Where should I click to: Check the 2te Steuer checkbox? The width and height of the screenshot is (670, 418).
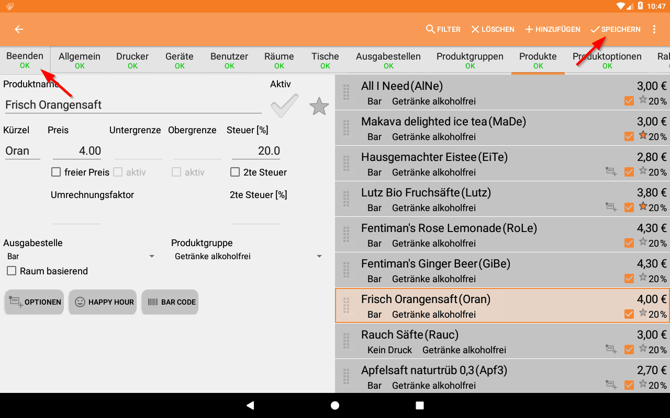click(x=235, y=172)
